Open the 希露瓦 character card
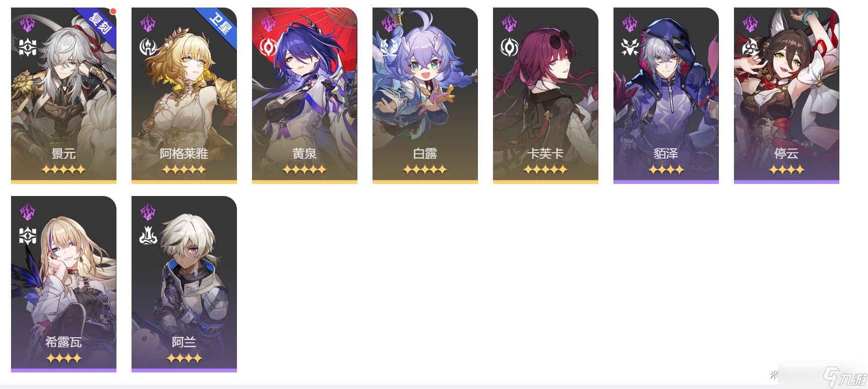Screen dimensions: 868x389 (64, 284)
